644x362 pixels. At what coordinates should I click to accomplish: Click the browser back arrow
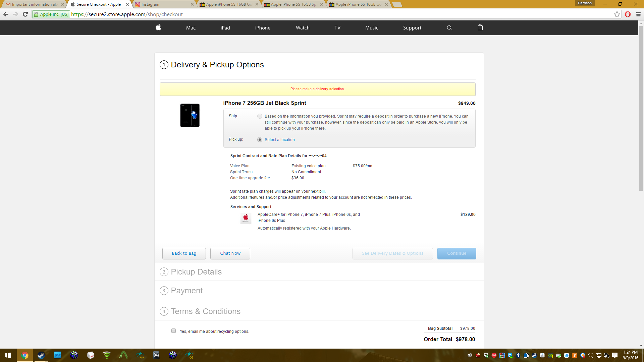(6, 14)
